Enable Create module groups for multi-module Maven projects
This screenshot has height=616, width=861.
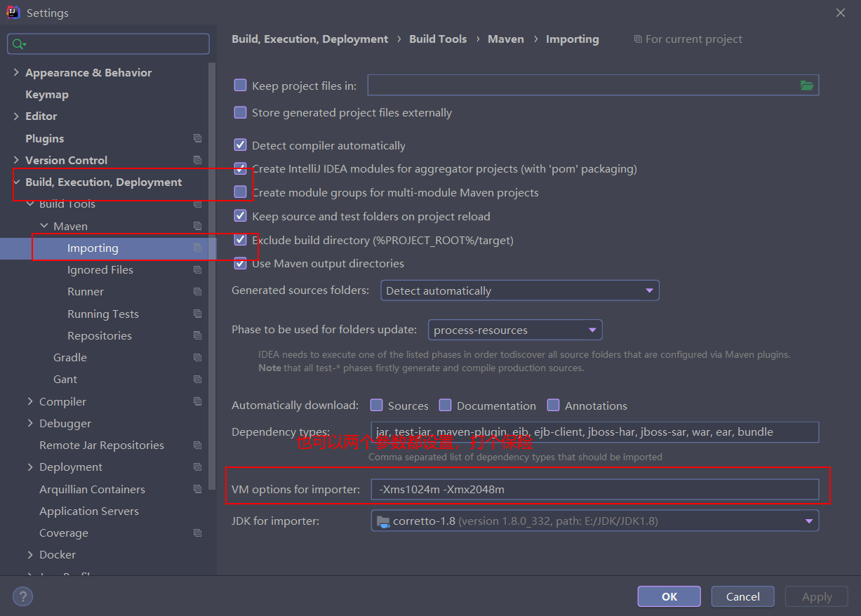point(240,192)
